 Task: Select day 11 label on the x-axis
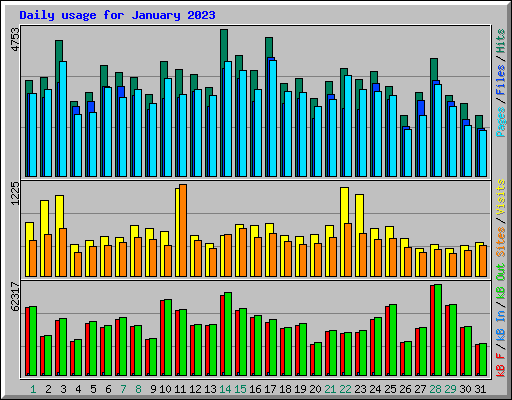[x=180, y=389]
